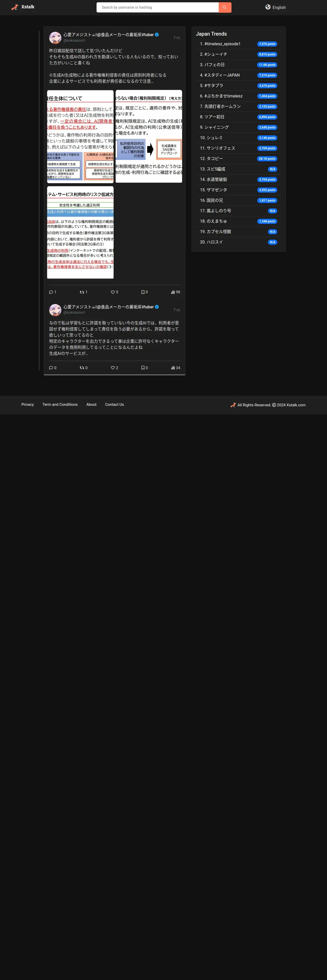Open third attached image about リスク低減
Viewport: 327px width, 980px height.
coord(80,232)
